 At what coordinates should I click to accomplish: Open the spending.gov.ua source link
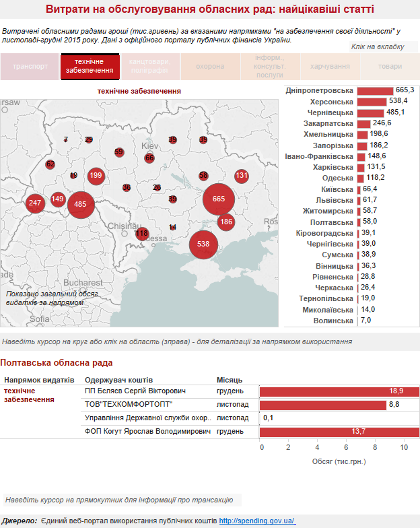click(257, 521)
